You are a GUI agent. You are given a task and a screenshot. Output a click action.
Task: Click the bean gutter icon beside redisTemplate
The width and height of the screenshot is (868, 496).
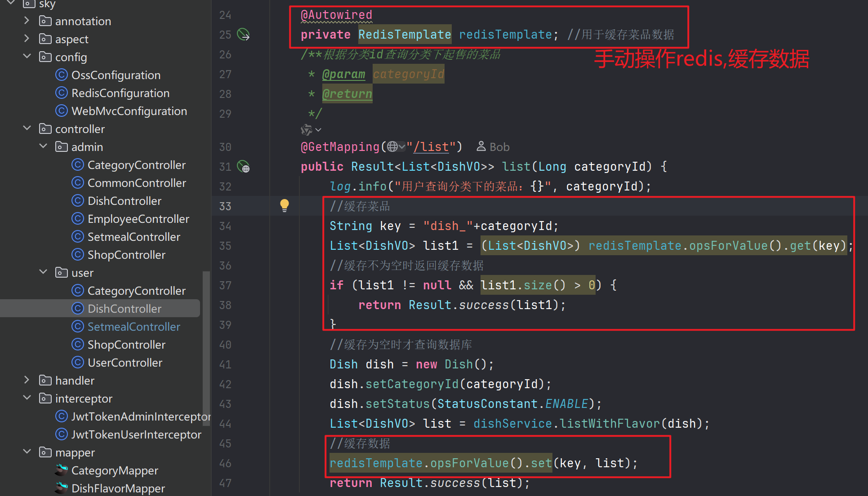point(243,35)
